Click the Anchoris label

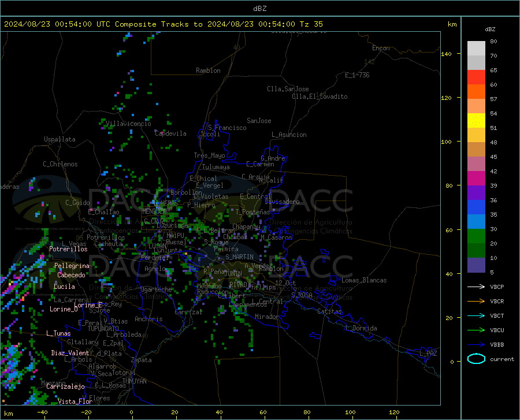148,319
